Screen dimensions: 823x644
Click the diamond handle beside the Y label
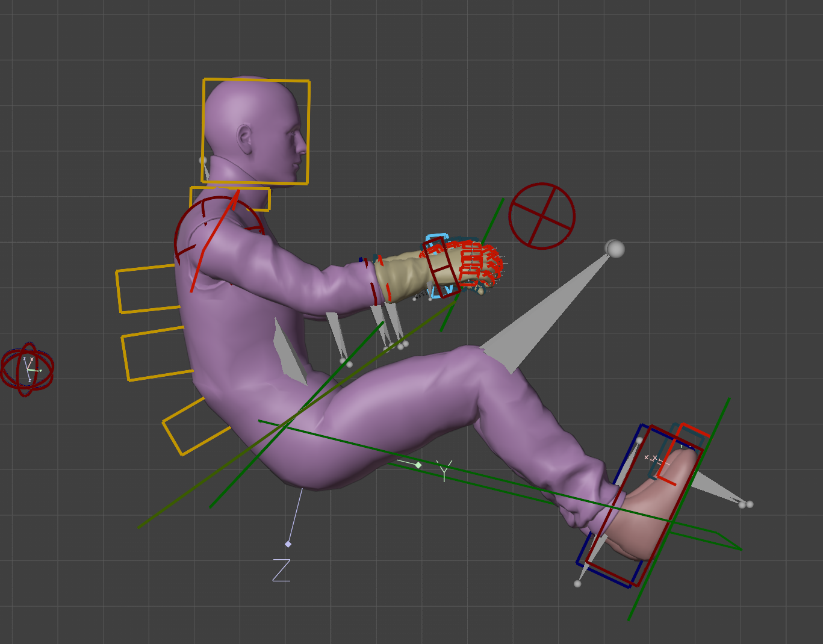click(x=418, y=465)
